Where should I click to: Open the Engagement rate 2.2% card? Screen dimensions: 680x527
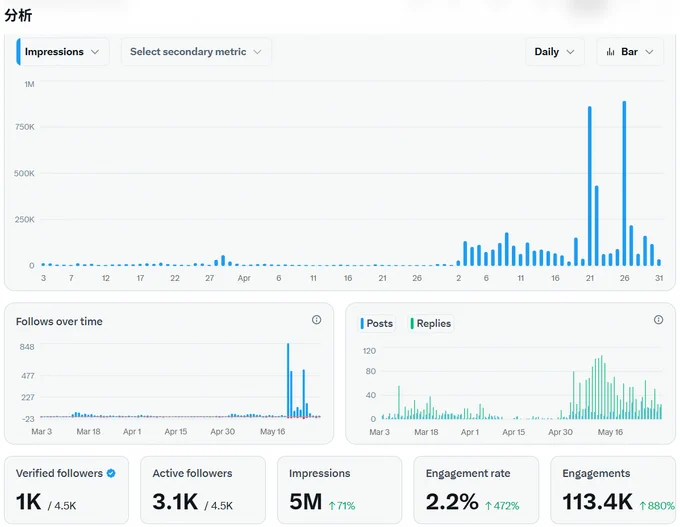coord(476,490)
